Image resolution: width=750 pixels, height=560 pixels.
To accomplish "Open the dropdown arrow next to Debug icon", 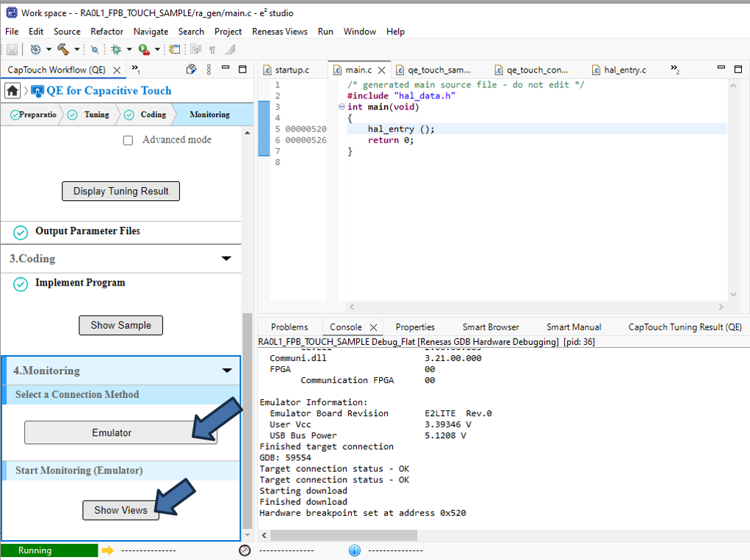I will [129, 49].
